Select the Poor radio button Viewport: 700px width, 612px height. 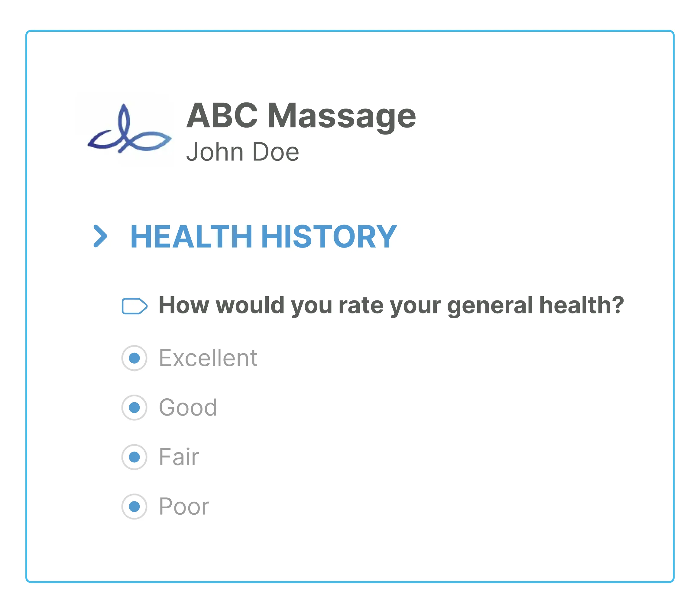click(x=134, y=506)
